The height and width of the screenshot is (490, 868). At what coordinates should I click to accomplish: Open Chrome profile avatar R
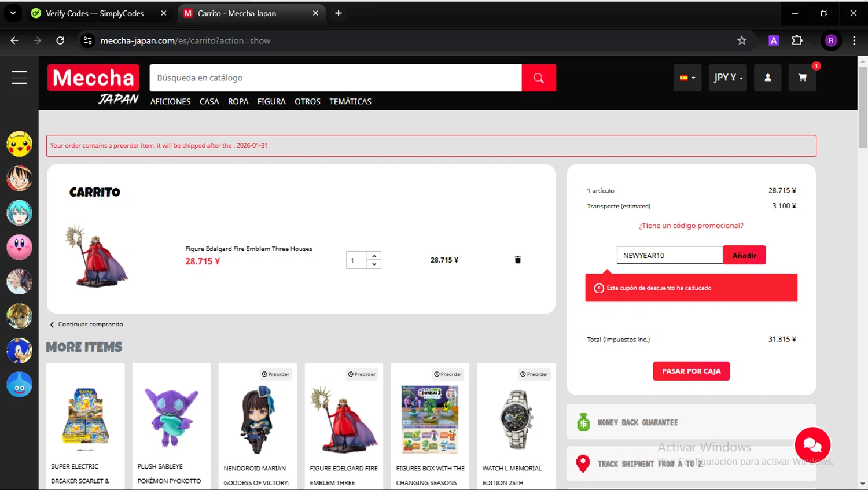tap(831, 40)
